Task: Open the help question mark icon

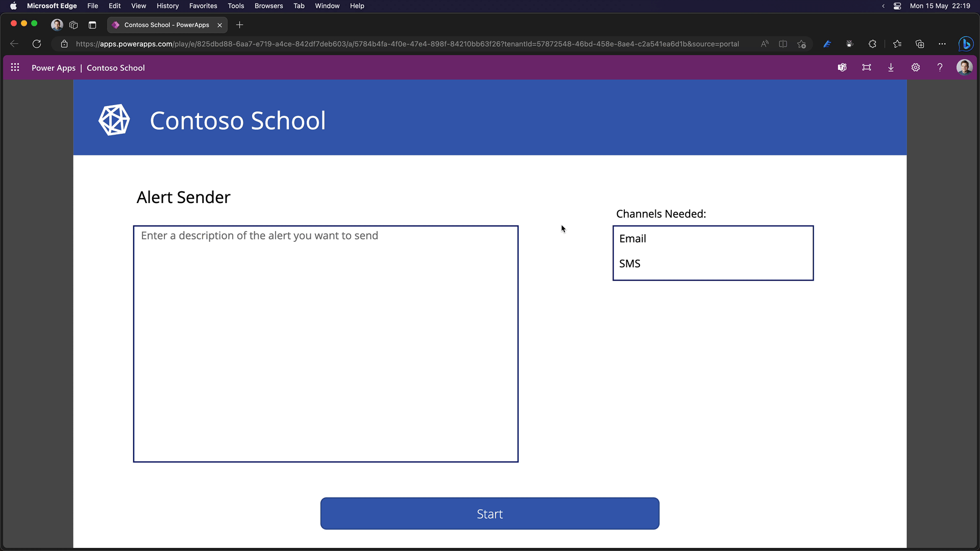Action: pyautogui.click(x=940, y=67)
